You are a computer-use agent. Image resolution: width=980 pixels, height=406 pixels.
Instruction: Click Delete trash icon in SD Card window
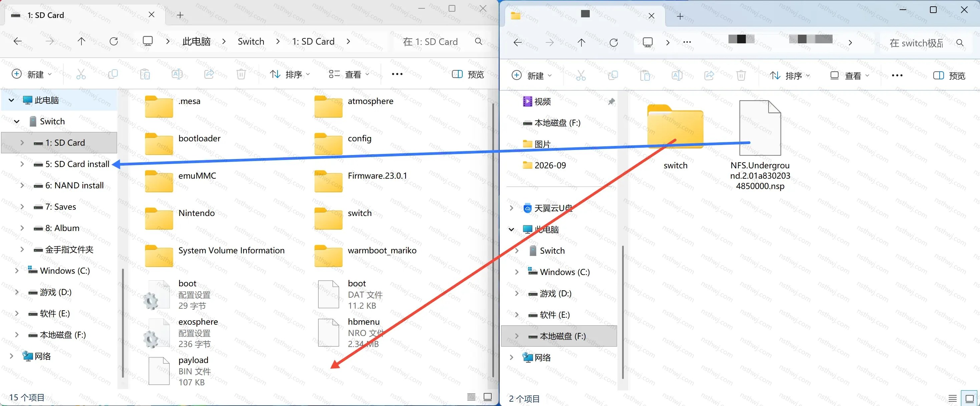(241, 74)
